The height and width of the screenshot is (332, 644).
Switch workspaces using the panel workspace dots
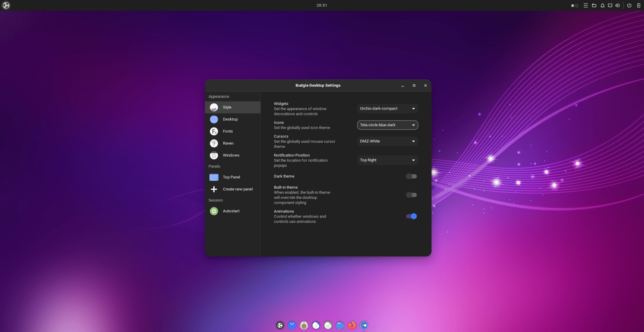(574, 5)
